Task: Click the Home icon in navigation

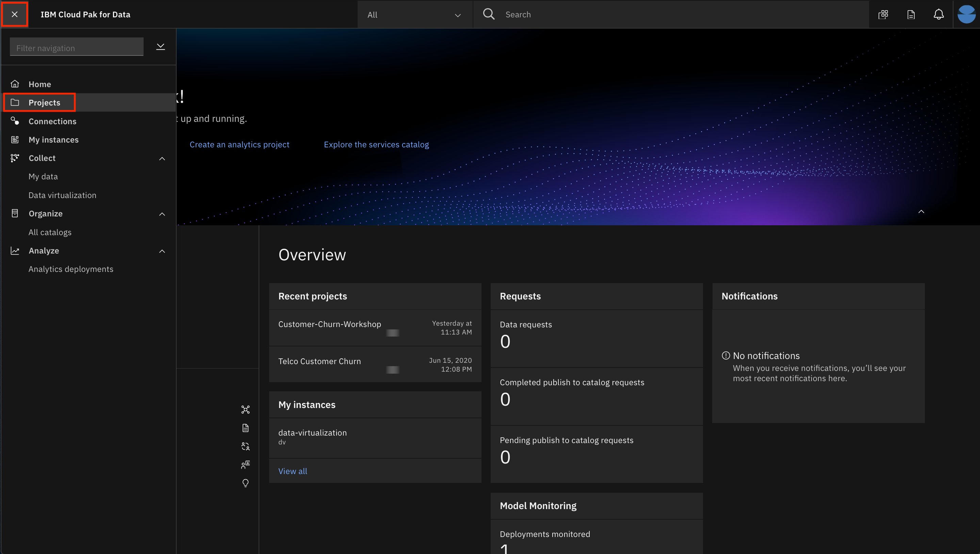Action: [15, 84]
